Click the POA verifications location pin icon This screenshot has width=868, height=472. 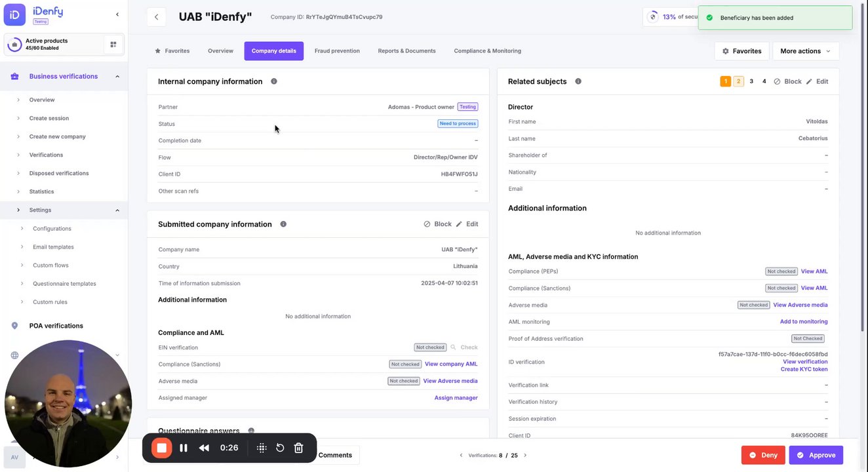coord(14,326)
